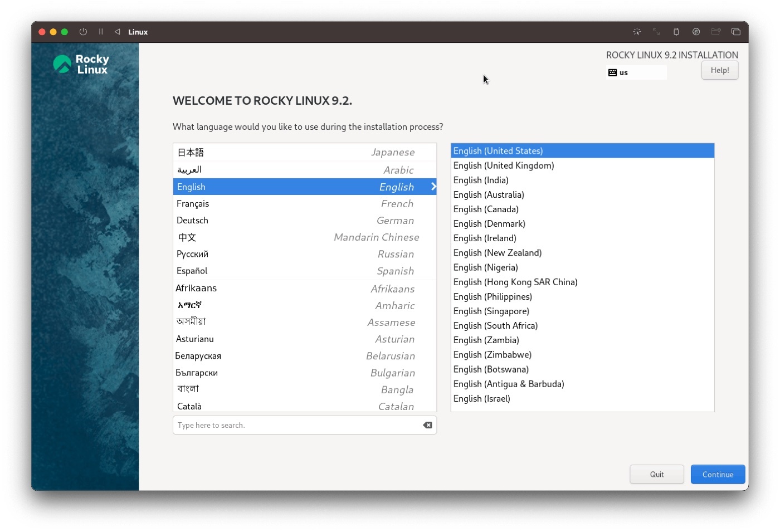780x532 pixels.
Task: Clear the language search field icon
Action: [x=427, y=425]
